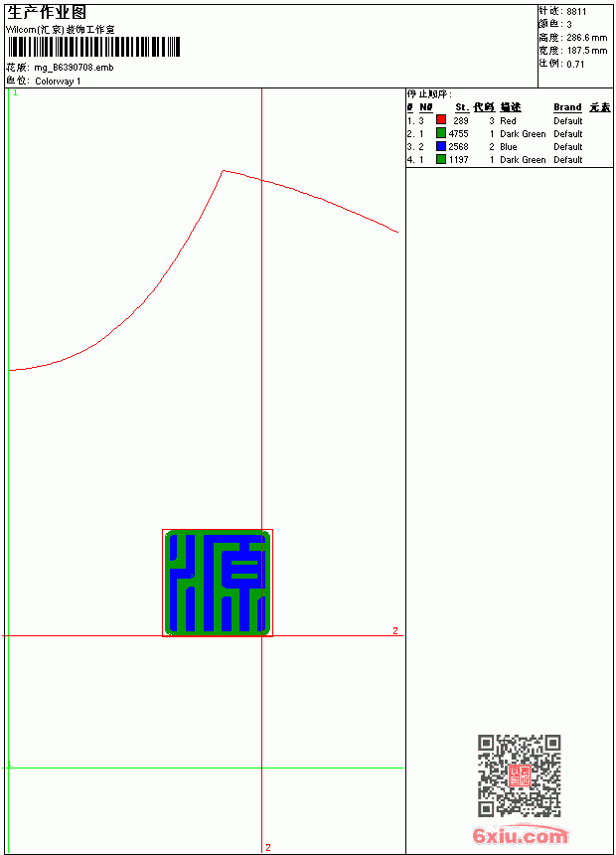
Task: Select the stitch count 289
Action: coord(461,121)
